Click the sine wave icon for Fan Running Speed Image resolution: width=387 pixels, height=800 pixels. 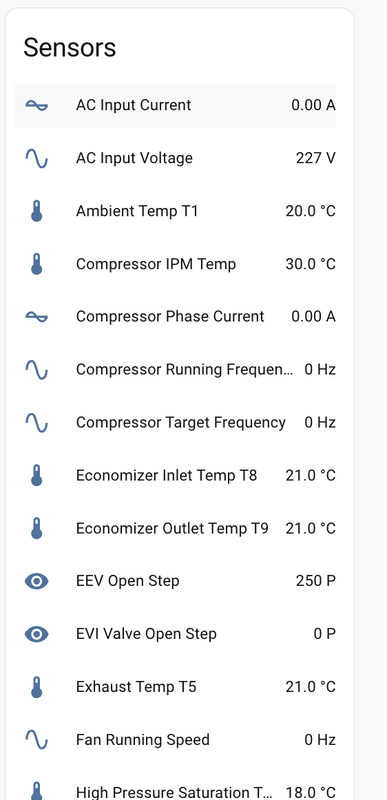coord(37,740)
